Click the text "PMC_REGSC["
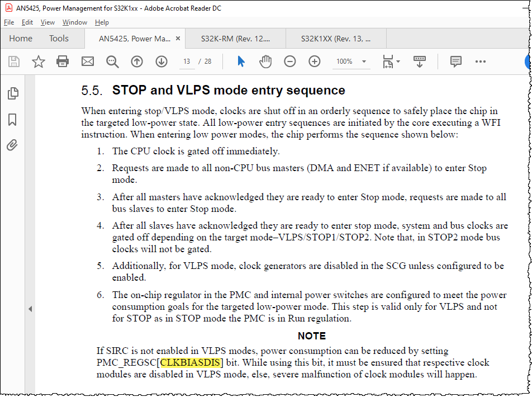The width and height of the screenshot is (532, 397). click(x=129, y=363)
